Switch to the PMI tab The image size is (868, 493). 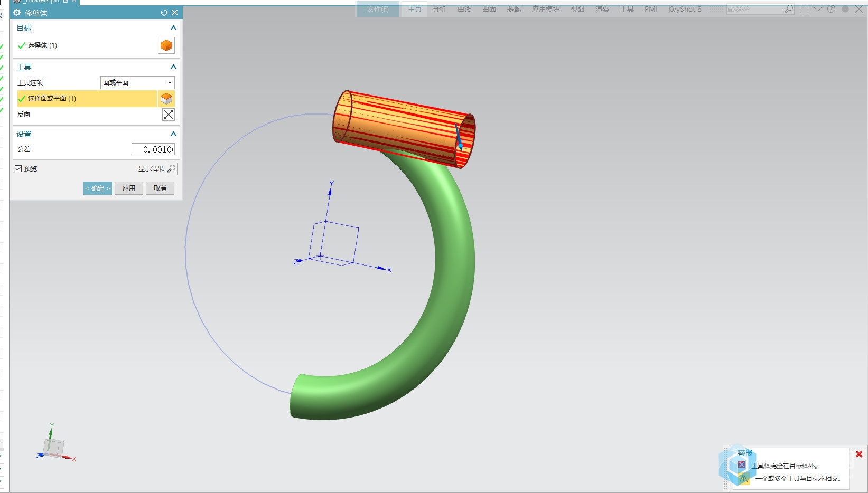click(651, 9)
